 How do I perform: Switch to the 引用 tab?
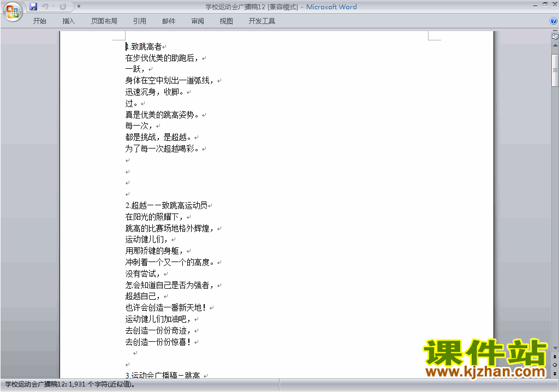tap(139, 21)
